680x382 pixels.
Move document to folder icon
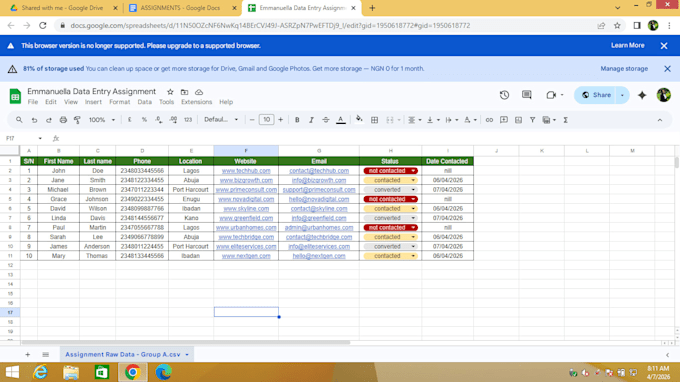[x=184, y=92]
